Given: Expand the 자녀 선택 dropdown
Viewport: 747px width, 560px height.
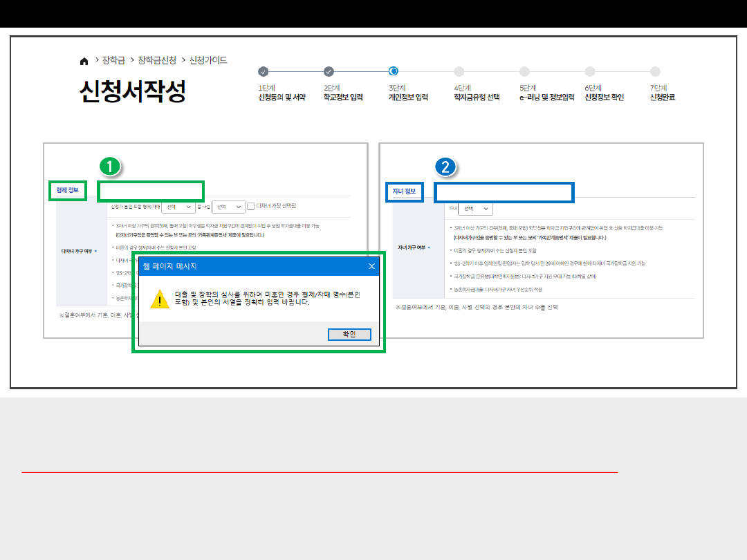Looking at the screenshot, I should (x=477, y=208).
